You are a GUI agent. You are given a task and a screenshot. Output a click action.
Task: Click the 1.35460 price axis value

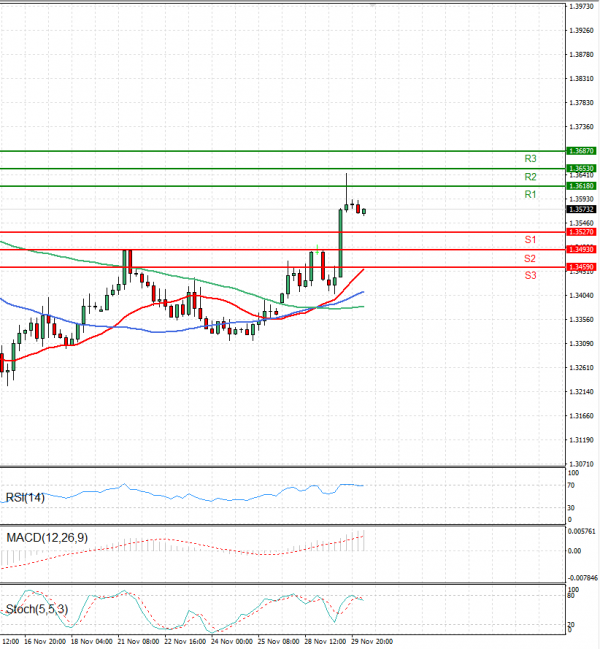pos(581,223)
